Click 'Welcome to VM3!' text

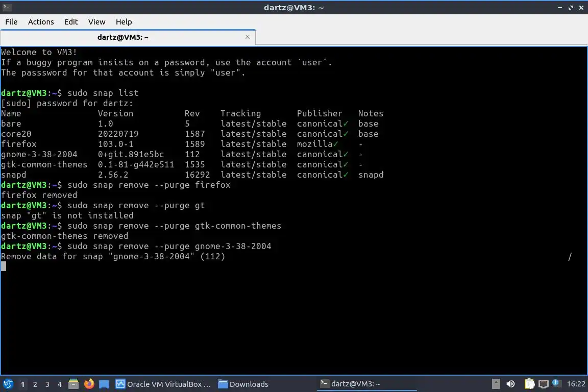tap(39, 52)
